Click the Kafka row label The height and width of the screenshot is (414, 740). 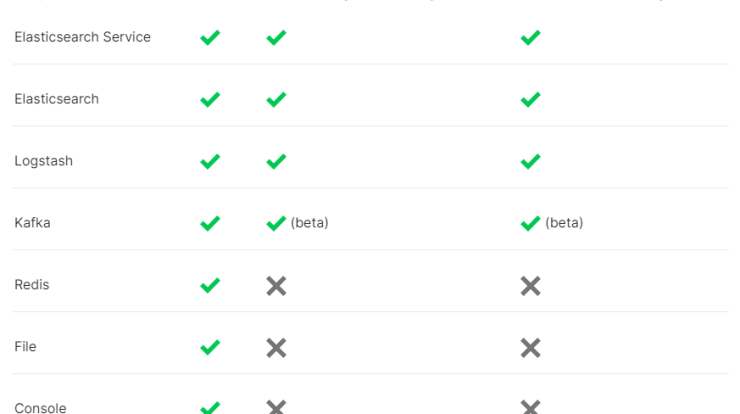pyautogui.click(x=33, y=222)
